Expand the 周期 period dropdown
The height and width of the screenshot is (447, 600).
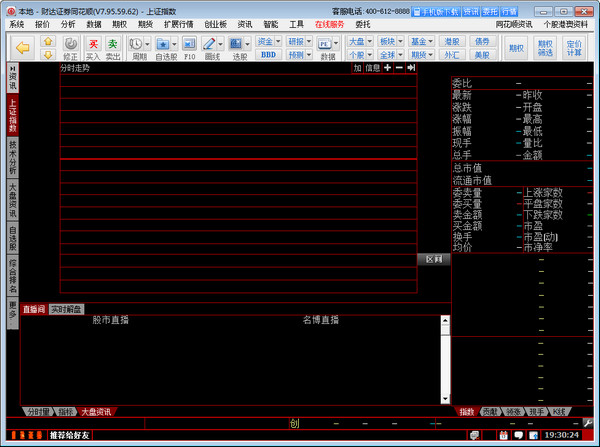[x=145, y=45]
